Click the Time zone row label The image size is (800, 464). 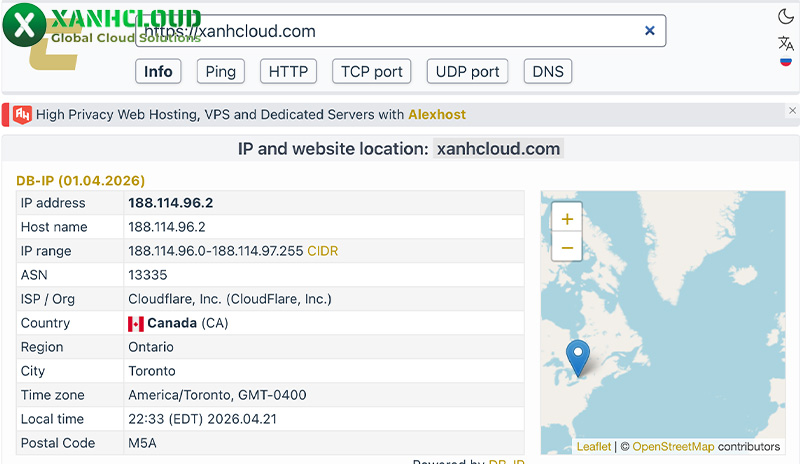click(x=52, y=395)
